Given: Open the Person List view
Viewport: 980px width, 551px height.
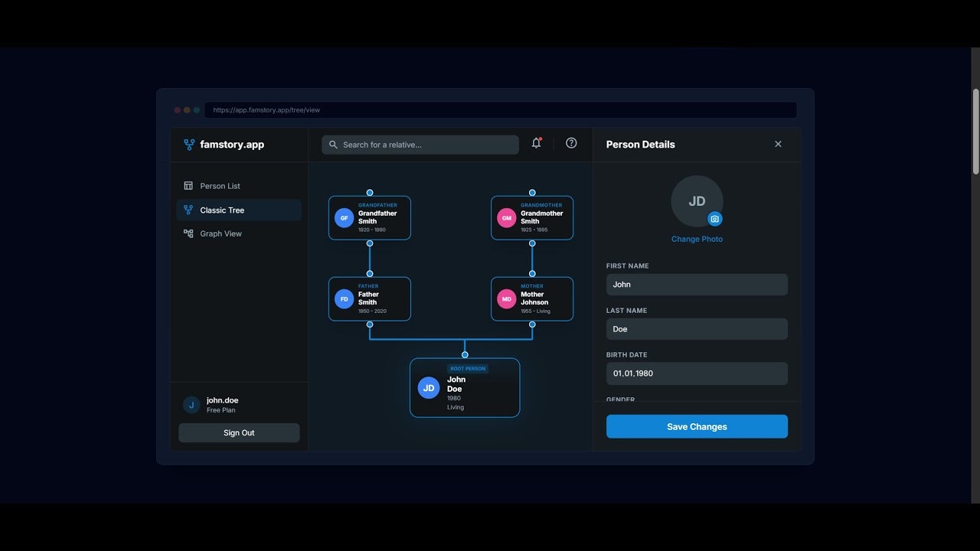Looking at the screenshot, I should point(239,186).
